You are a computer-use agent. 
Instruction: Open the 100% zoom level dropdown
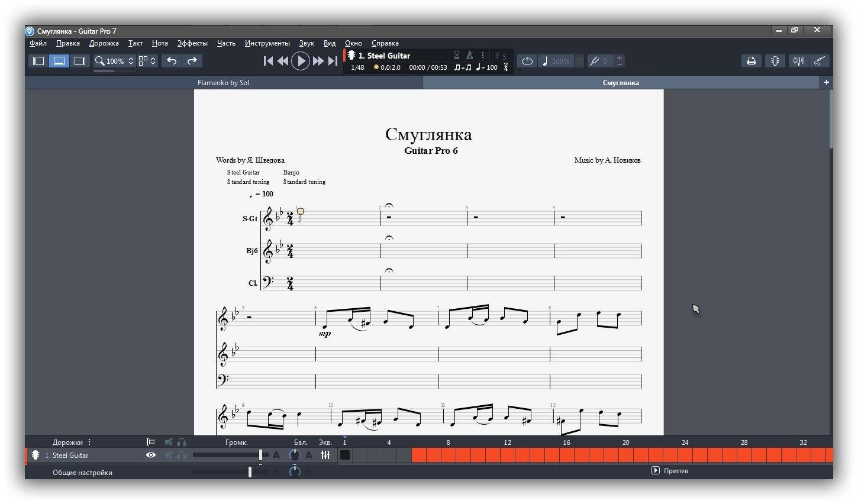[120, 61]
